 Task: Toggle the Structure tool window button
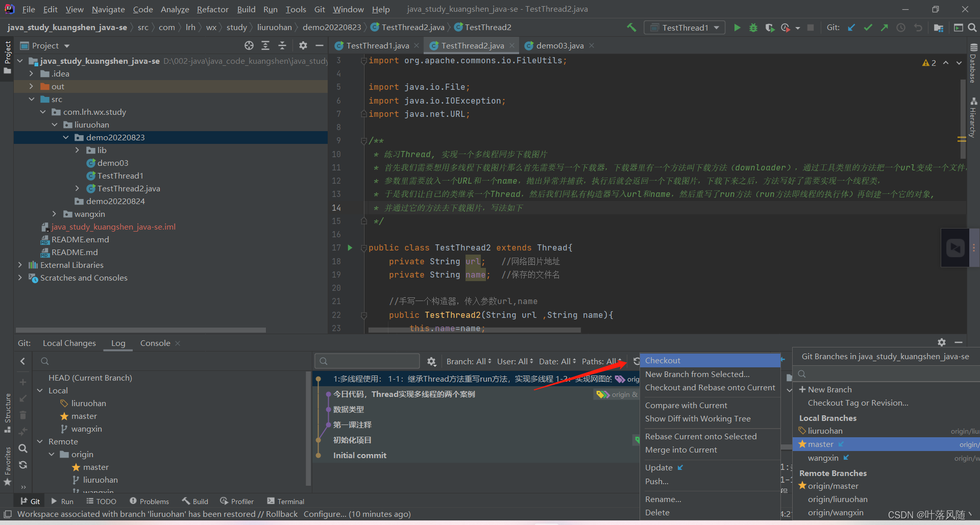7,412
